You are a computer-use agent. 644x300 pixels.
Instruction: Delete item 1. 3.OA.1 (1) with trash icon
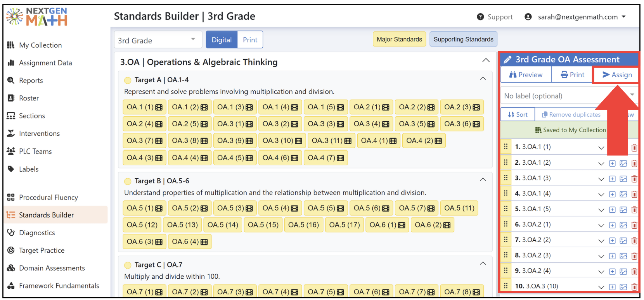634,148
